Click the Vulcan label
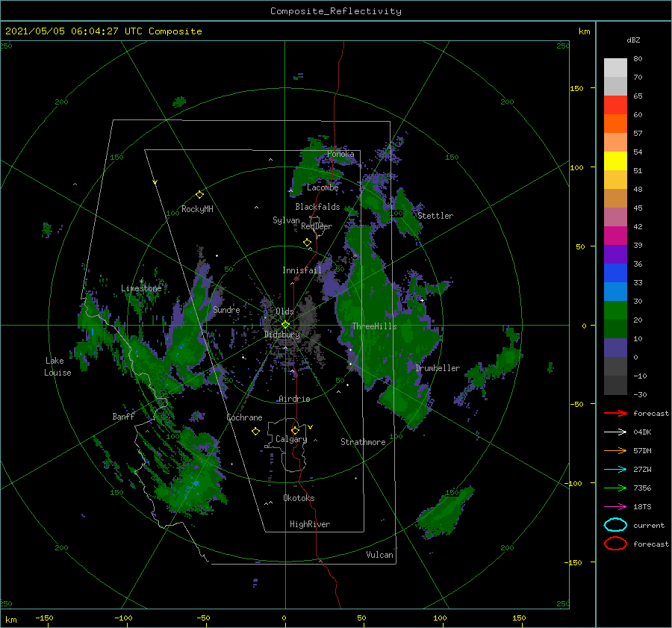672x628 pixels. click(379, 555)
